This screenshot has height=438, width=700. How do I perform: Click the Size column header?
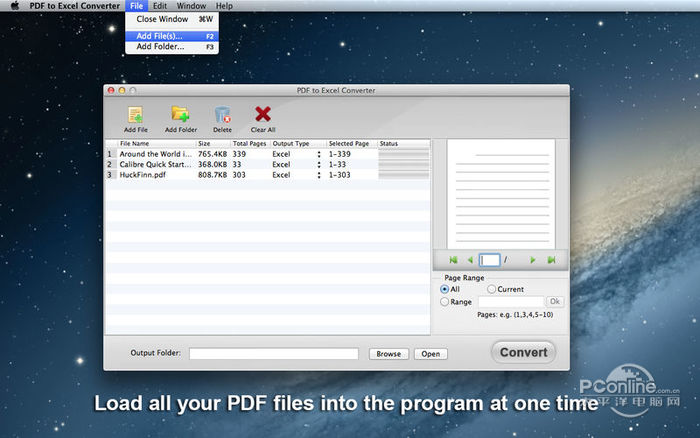click(x=213, y=144)
